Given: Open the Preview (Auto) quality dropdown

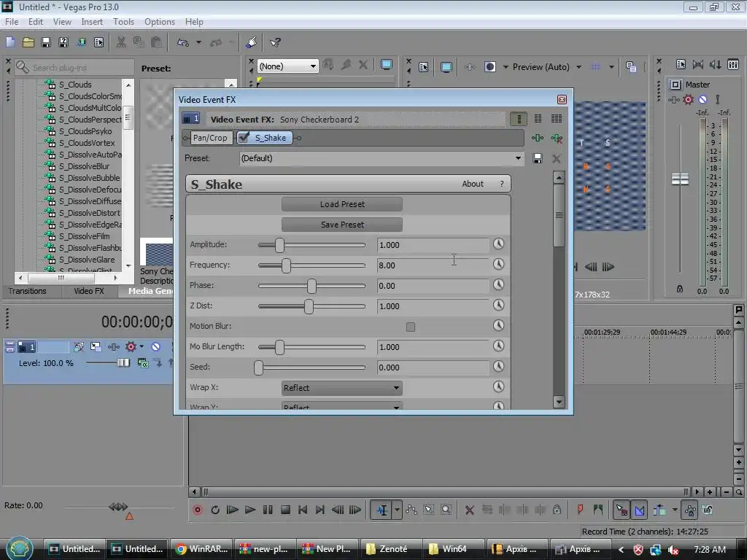Looking at the screenshot, I should coord(578,67).
